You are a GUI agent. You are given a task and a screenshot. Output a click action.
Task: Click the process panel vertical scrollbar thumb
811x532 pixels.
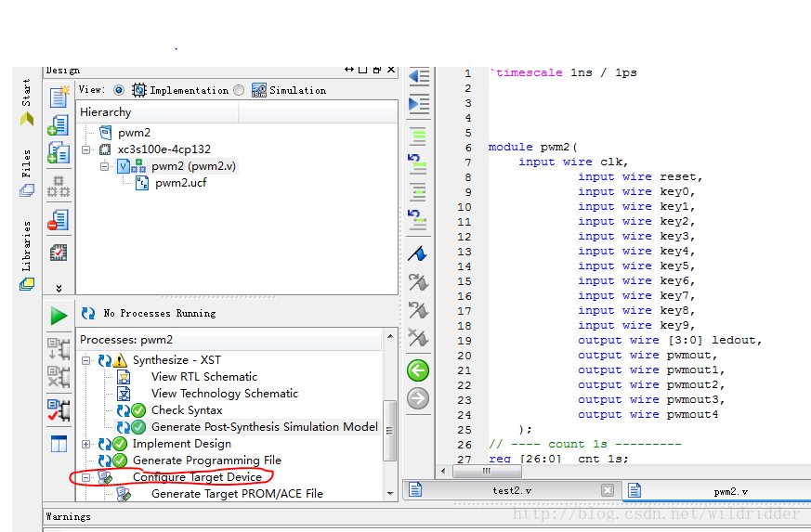click(x=390, y=430)
